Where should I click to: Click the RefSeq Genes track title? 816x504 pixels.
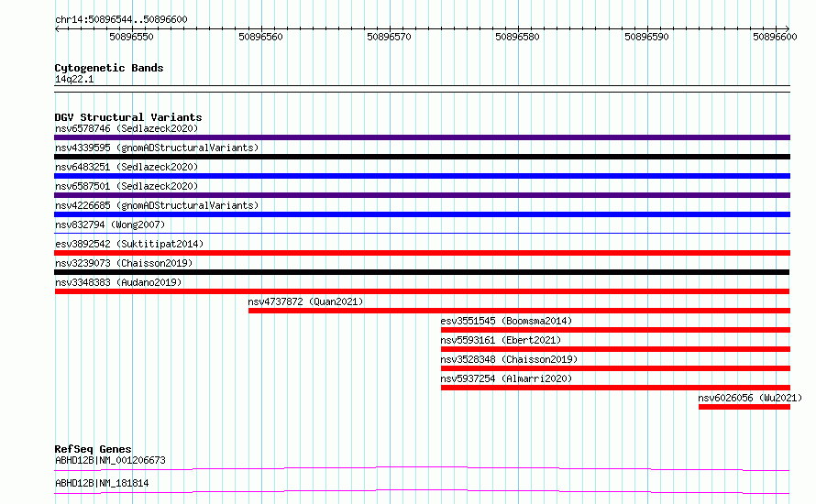[x=93, y=449]
